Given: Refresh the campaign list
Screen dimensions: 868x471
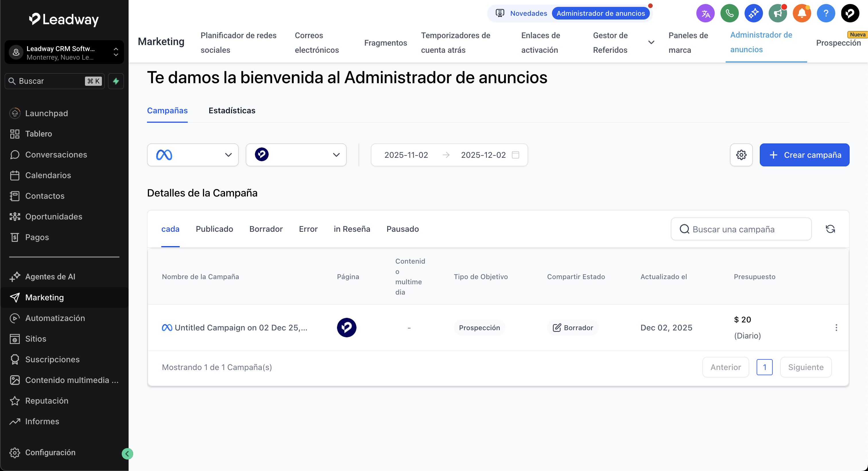Looking at the screenshot, I should [830, 229].
